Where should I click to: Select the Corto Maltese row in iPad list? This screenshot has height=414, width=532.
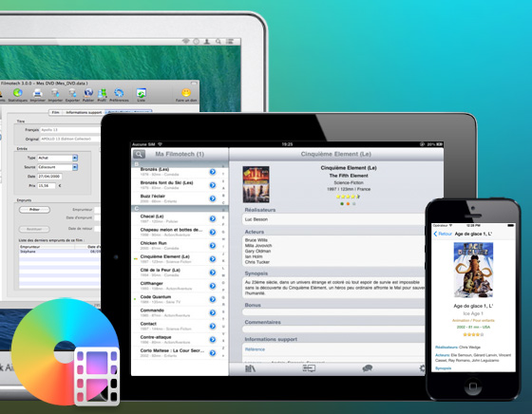pos(180,353)
